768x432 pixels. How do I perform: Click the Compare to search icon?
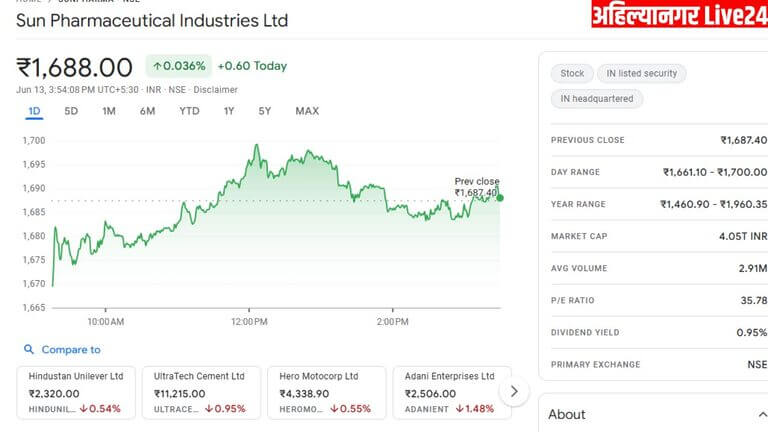29,349
